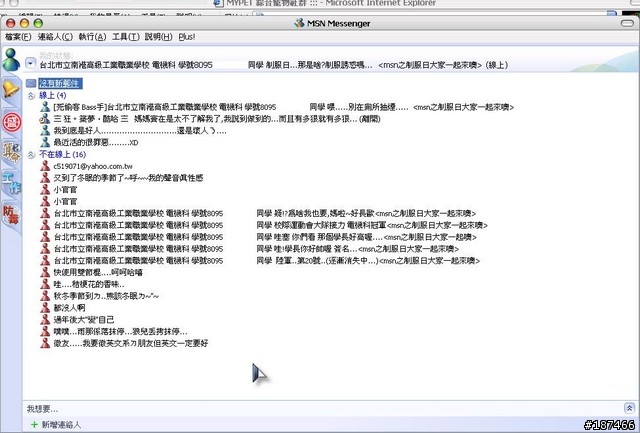This screenshot has width=640, height=433.
Task: Collapse the 線上 (4) group
Action: click(x=31, y=96)
